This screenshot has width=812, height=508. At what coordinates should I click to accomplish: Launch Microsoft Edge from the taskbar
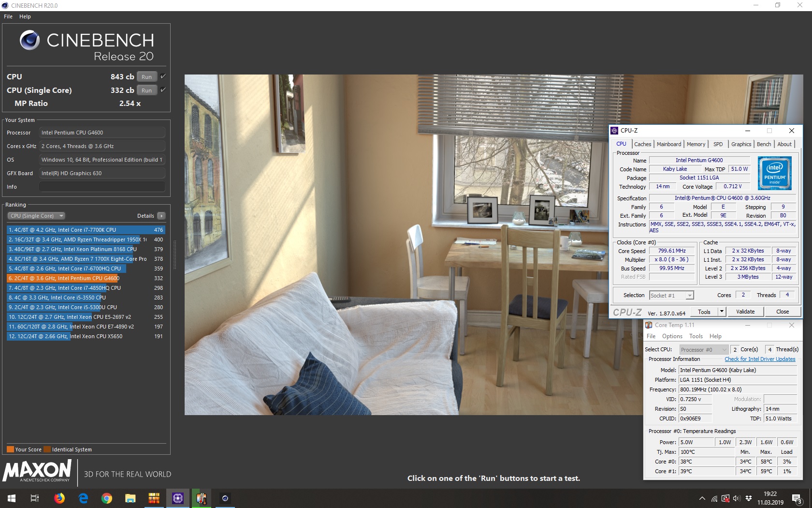[83, 498]
